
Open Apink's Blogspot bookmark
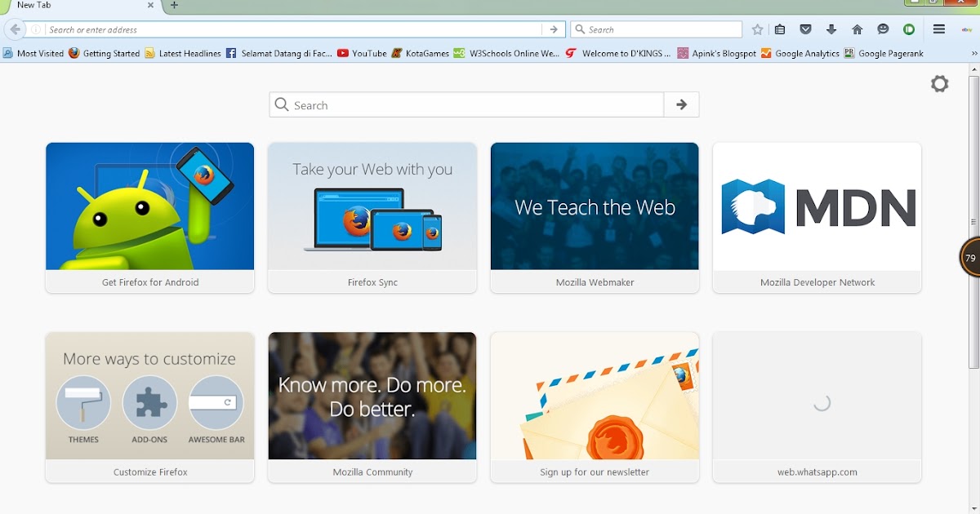[717, 53]
